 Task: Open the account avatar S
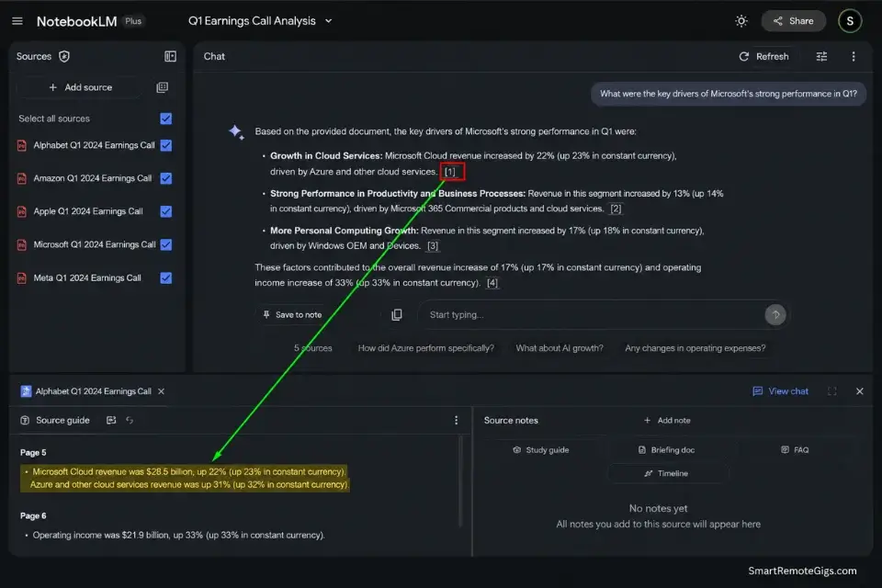[x=850, y=21]
